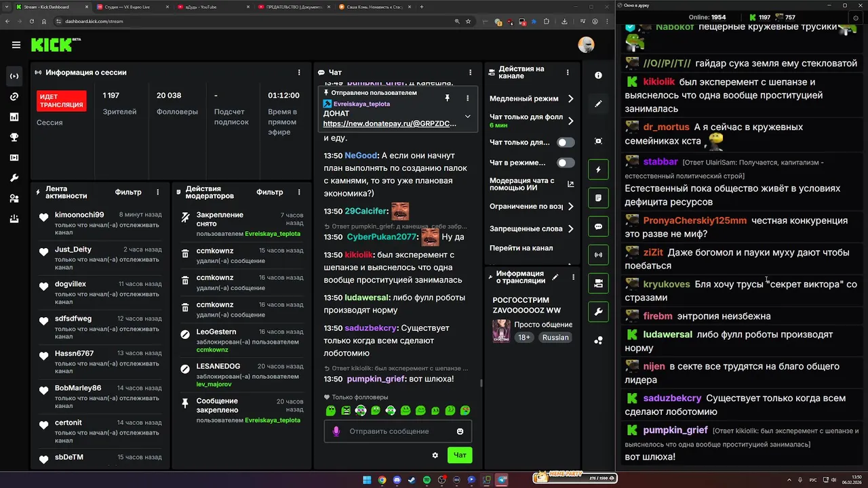Open the stream broadcast section in the left sidebar
The image size is (868, 488).
[x=14, y=77]
